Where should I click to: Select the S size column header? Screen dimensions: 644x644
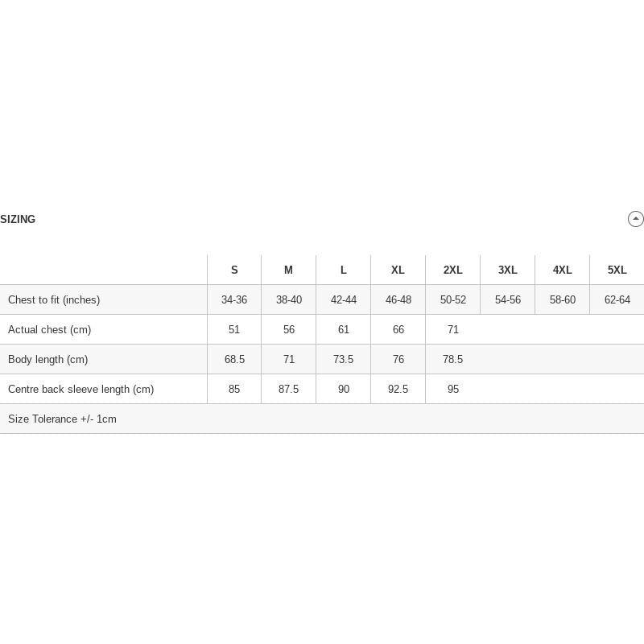(x=234, y=270)
